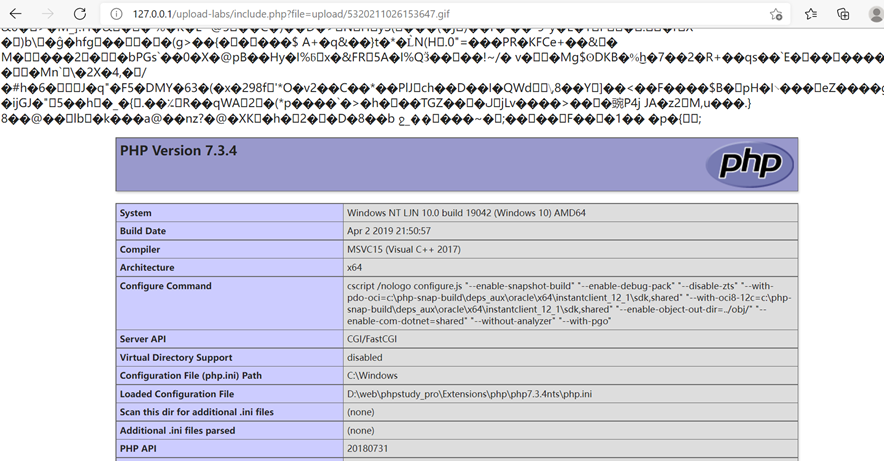Open the browser profile avatar
This screenshot has height=461, width=884.
(x=877, y=14)
